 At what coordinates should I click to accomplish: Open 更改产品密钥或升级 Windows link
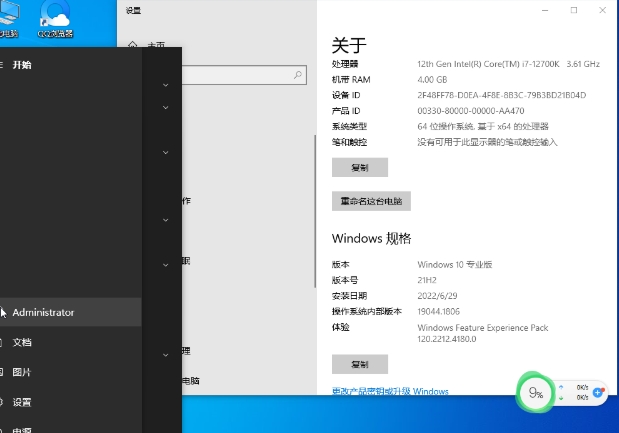click(x=390, y=391)
